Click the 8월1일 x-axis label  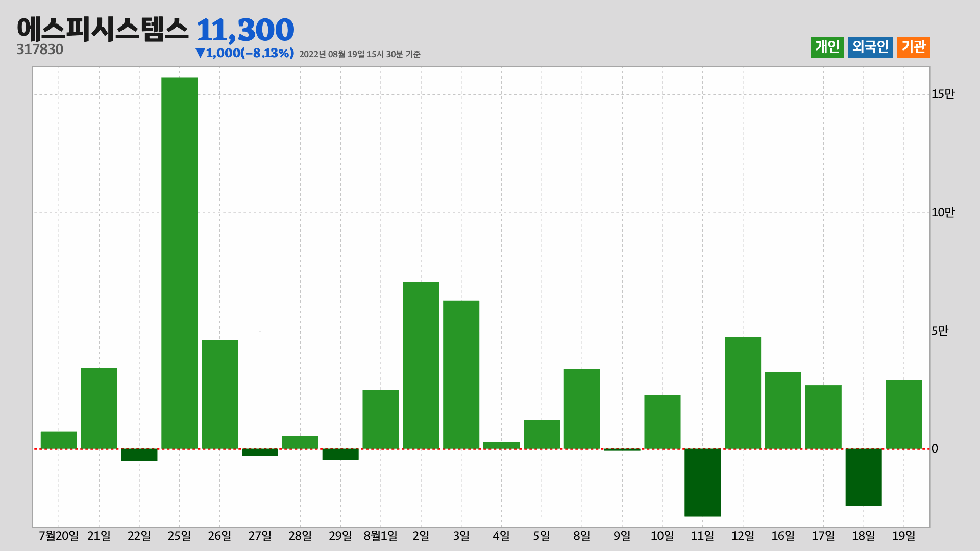pos(381,536)
